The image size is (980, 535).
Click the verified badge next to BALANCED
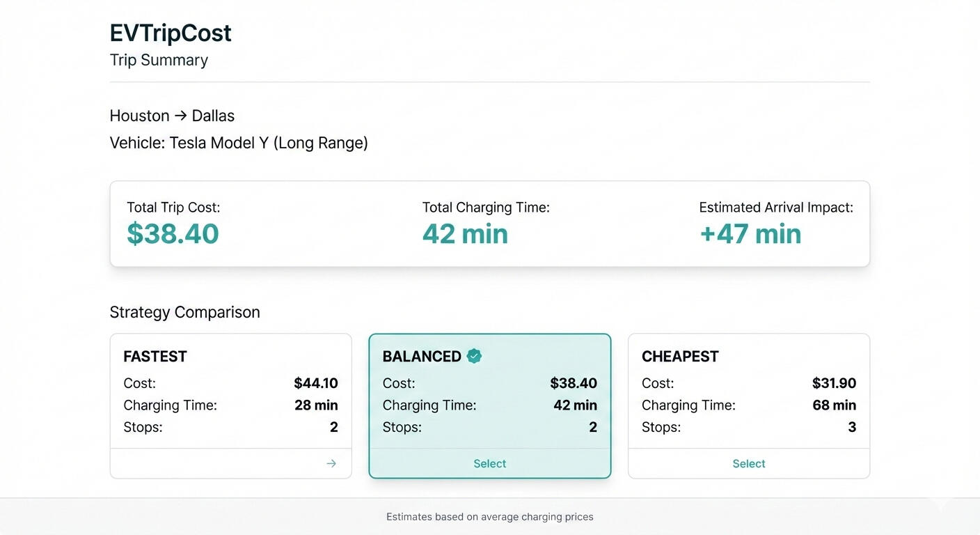point(474,356)
